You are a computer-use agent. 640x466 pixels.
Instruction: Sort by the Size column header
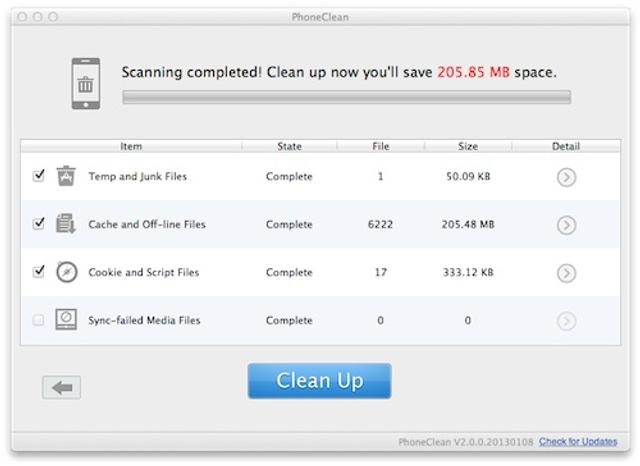468,146
